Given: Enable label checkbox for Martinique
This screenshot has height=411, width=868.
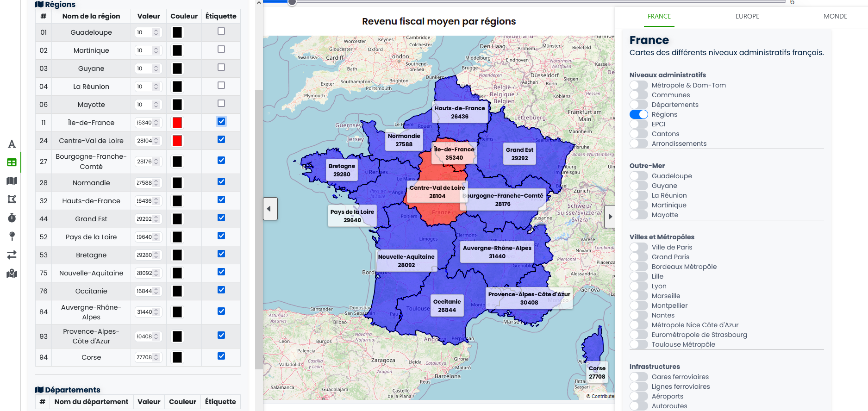Looking at the screenshot, I should (x=221, y=49).
